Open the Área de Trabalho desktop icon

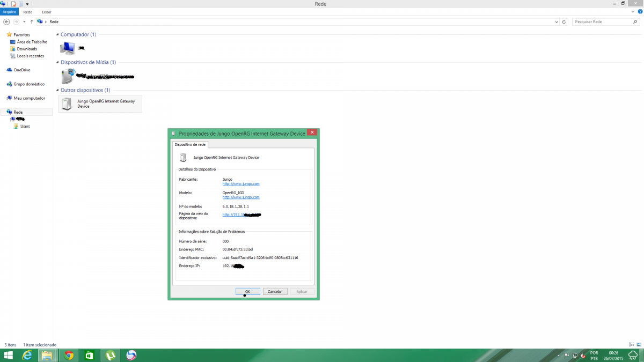click(13, 42)
